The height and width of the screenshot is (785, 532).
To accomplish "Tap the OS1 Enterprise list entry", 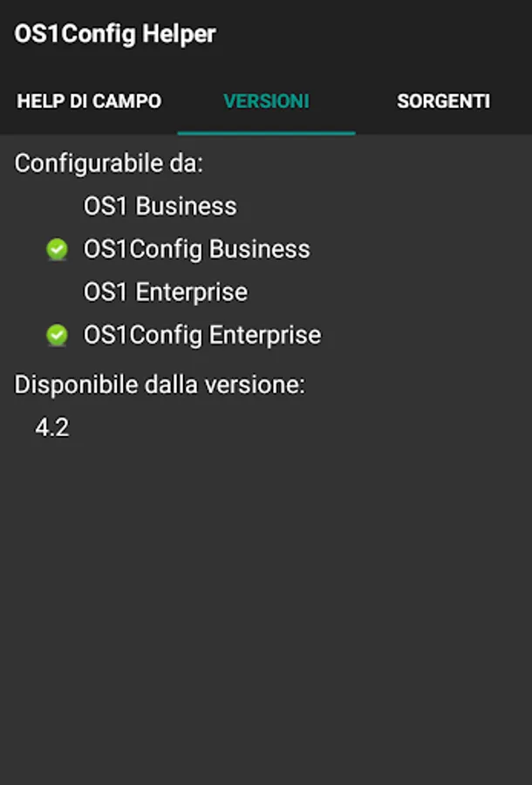I will point(165,292).
